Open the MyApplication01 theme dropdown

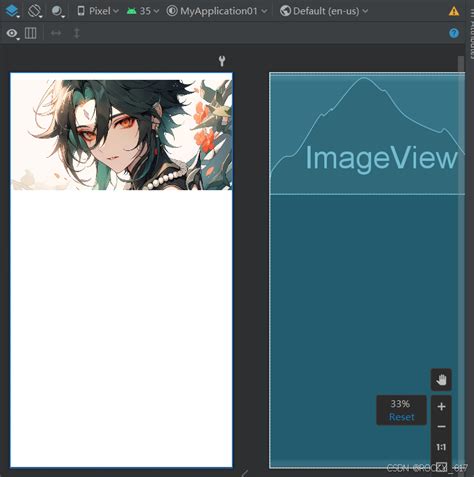pos(217,11)
